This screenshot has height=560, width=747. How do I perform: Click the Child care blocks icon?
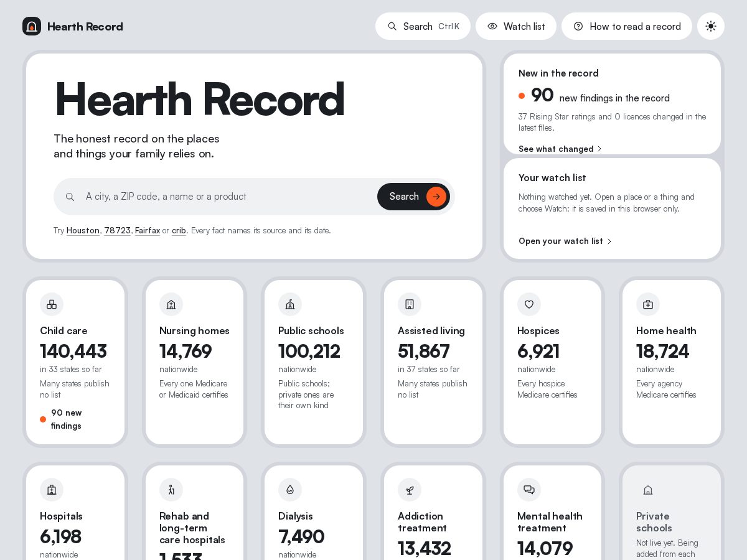[x=52, y=304]
